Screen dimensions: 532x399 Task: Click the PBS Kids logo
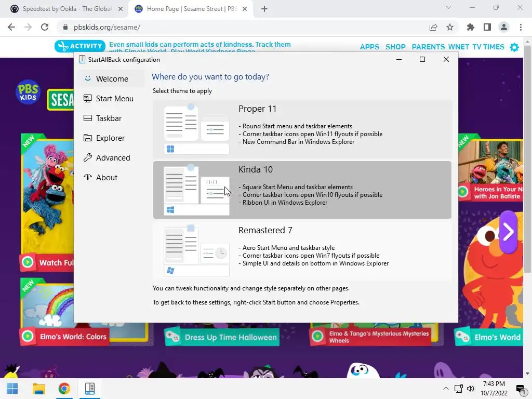tap(28, 92)
